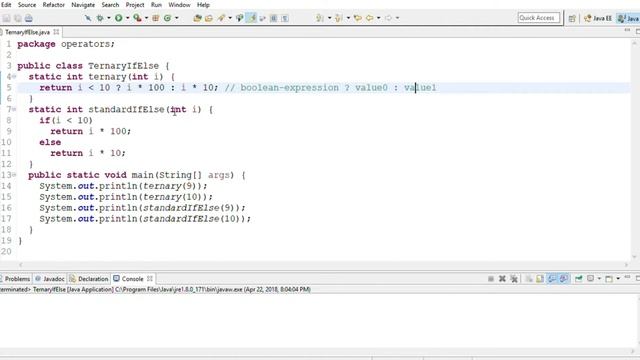
Task: Collapse the main method on line 13
Action: coord(14,175)
